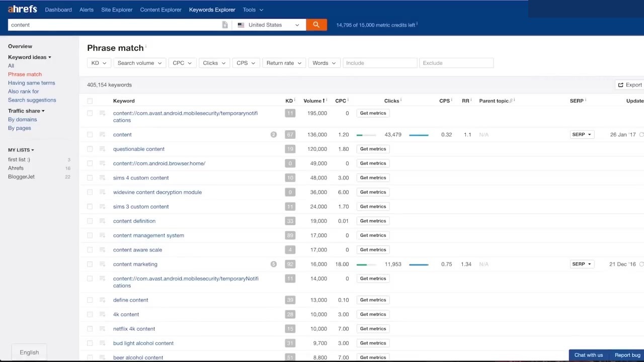The image size is (644, 362).
Task: Click the clicks distribution bar for content row
Action: 366,135
